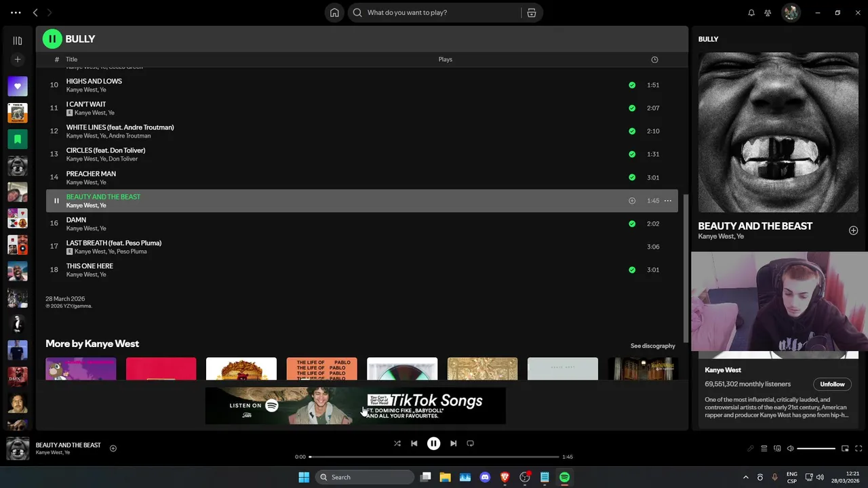The height and width of the screenshot is (488, 868).
Task: Open the Friend Activity icon
Action: click(768, 12)
